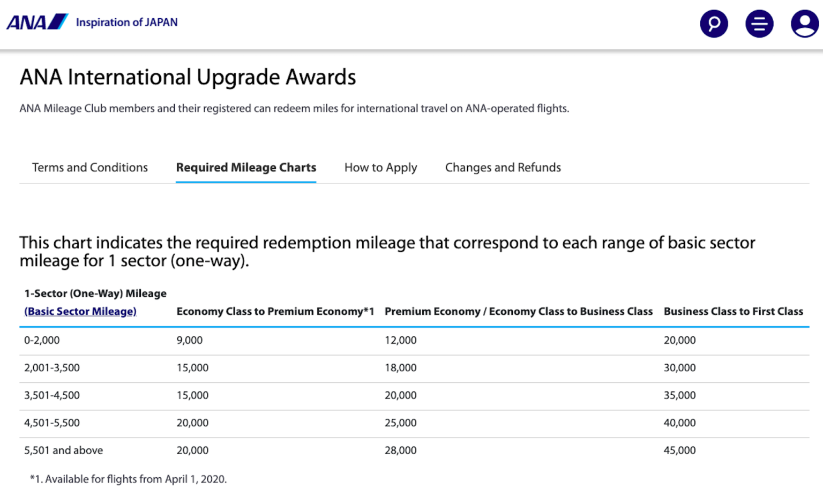This screenshot has width=823, height=504.
Task: Click the Economy Class to Premium Economy header
Action: point(275,311)
